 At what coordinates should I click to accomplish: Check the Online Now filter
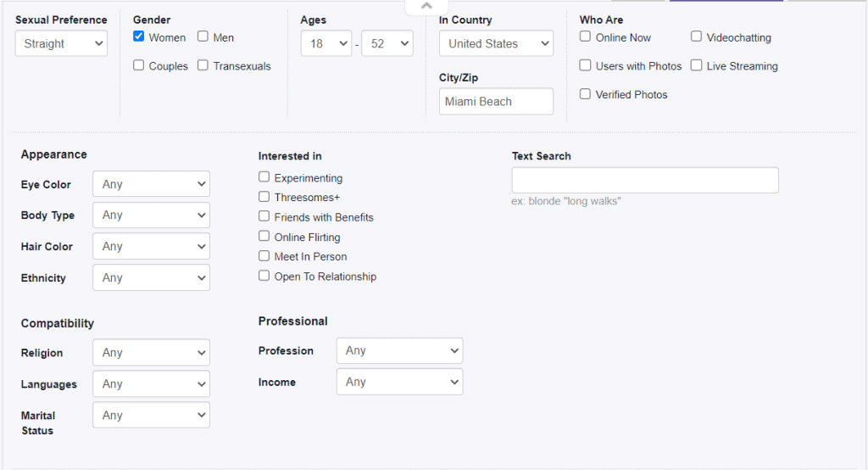586,36
